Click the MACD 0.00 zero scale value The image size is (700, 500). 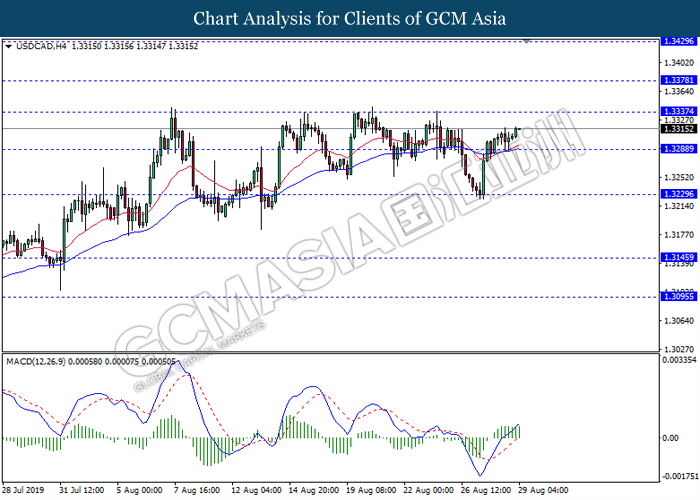[671, 438]
